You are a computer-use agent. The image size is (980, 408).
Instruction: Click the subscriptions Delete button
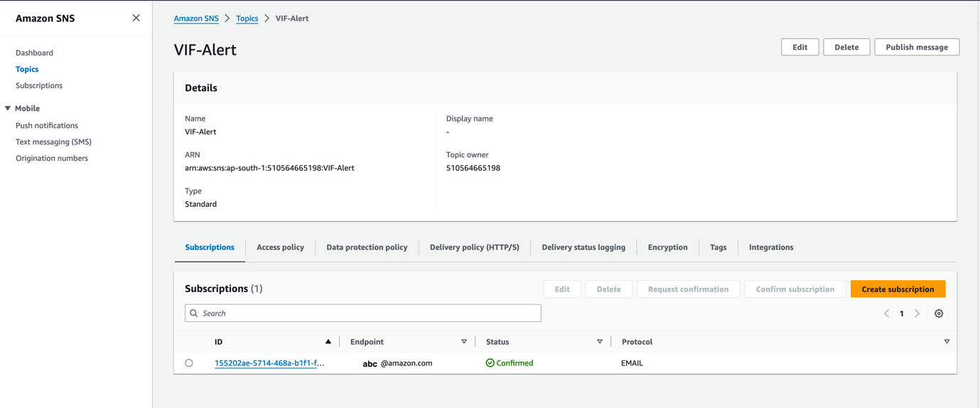coord(609,289)
